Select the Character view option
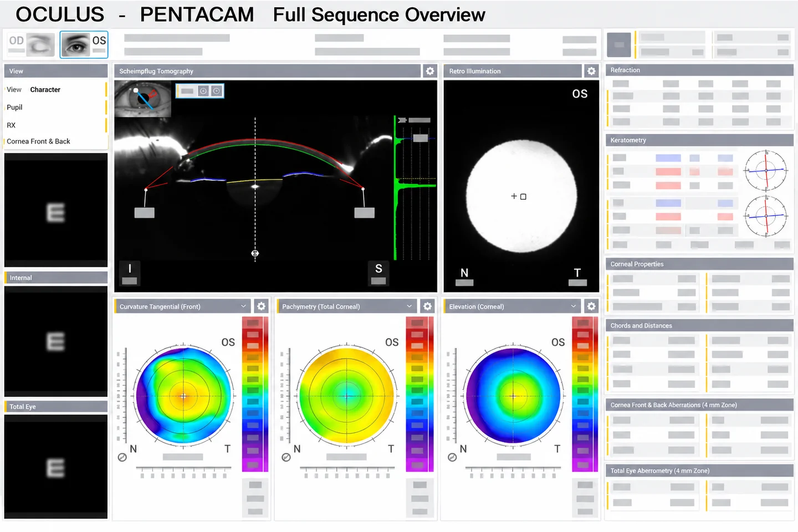 point(45,90)
